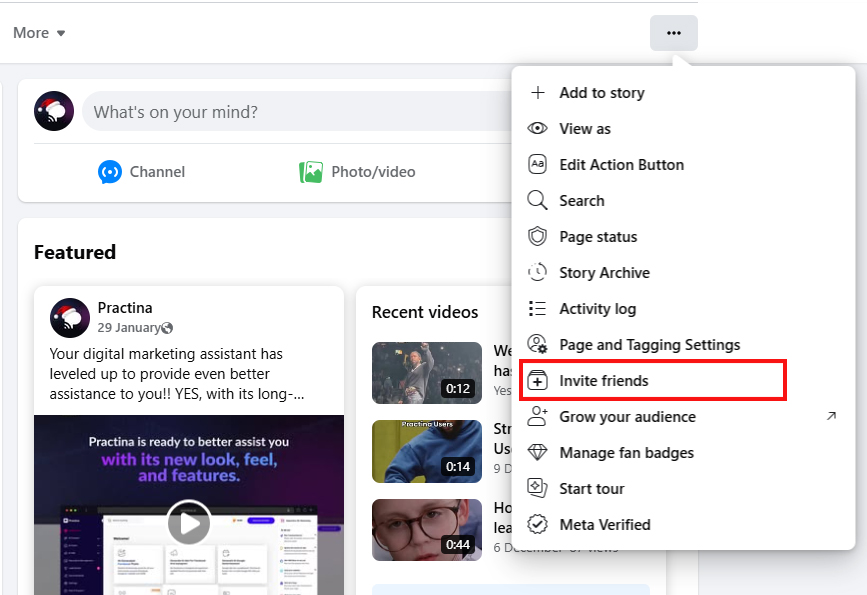This screenshot has height=595, width=867.
Task: Click the Add to story plus icon
Action: pyautogui.click(x=538, y=93)
